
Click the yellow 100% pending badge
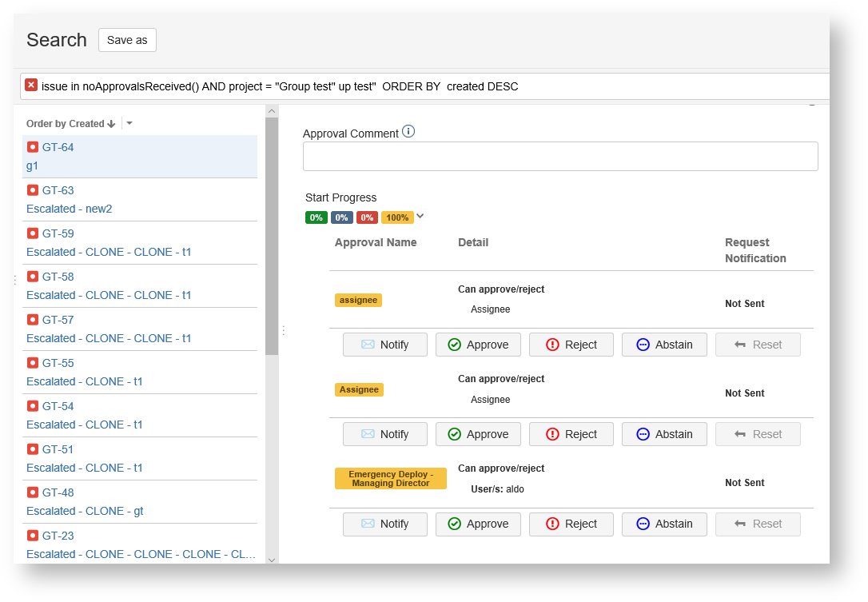click(x=397, y=217)
